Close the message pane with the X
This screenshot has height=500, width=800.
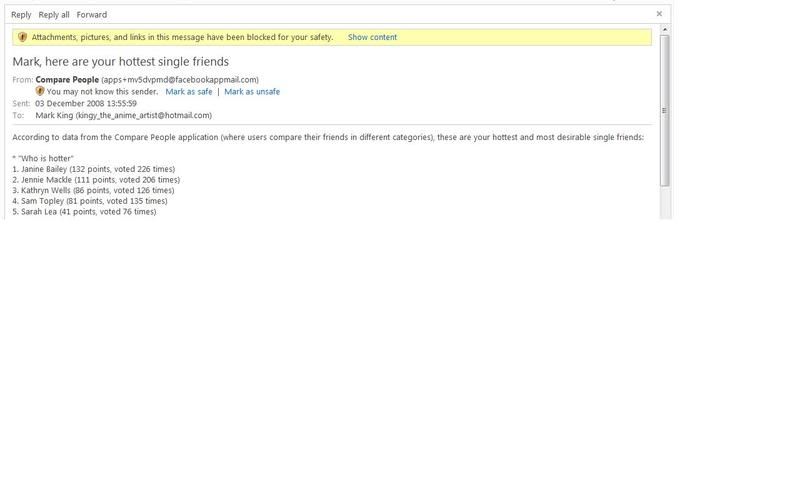659,14
